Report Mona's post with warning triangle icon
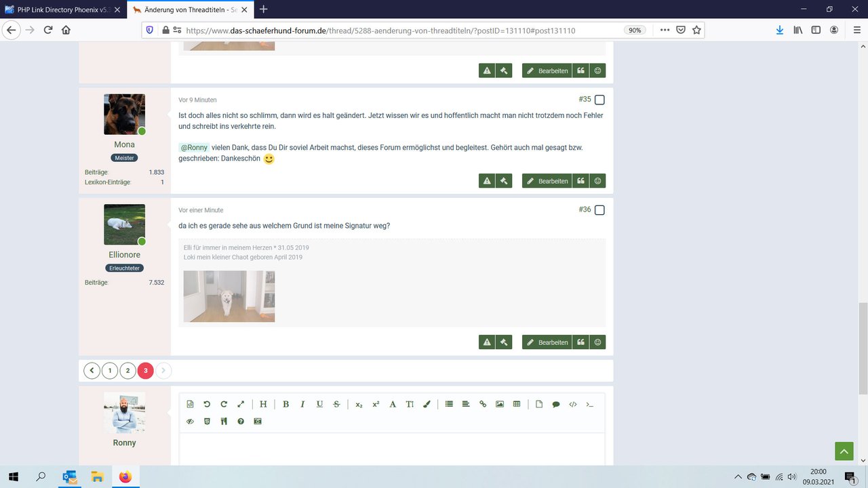Viewport: 868px width, 488px height. coord(486,181)
